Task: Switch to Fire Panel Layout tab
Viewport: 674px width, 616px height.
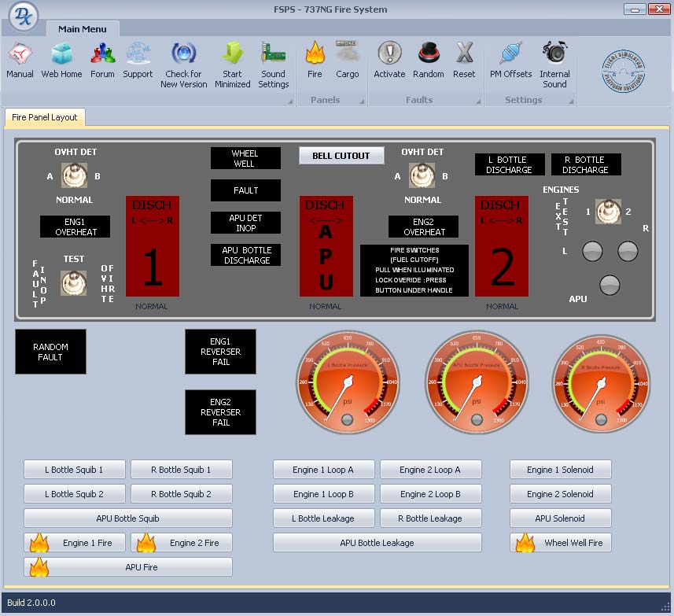Action: [45, 117]
